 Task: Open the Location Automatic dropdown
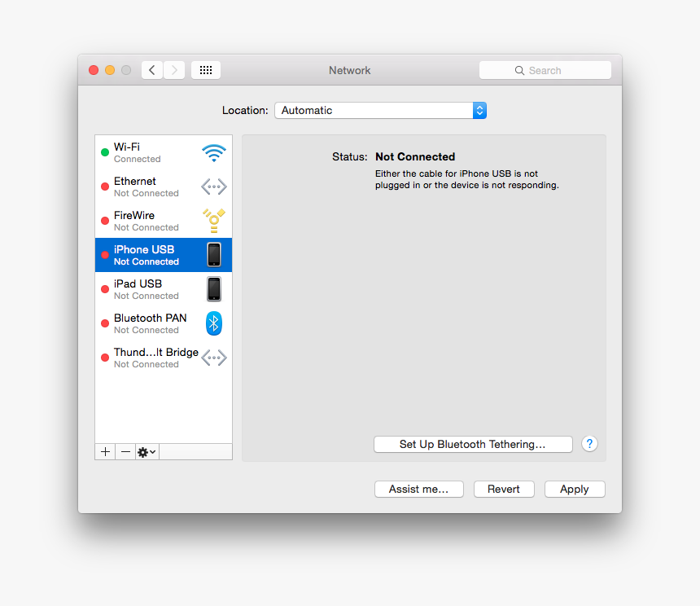point(380,110)
